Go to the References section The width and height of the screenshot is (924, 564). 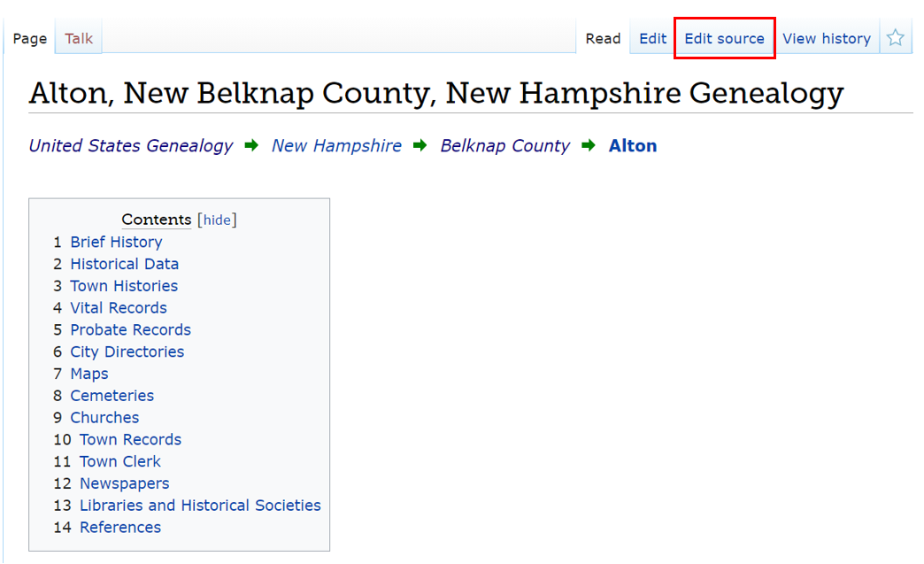[x=120, y=528]
